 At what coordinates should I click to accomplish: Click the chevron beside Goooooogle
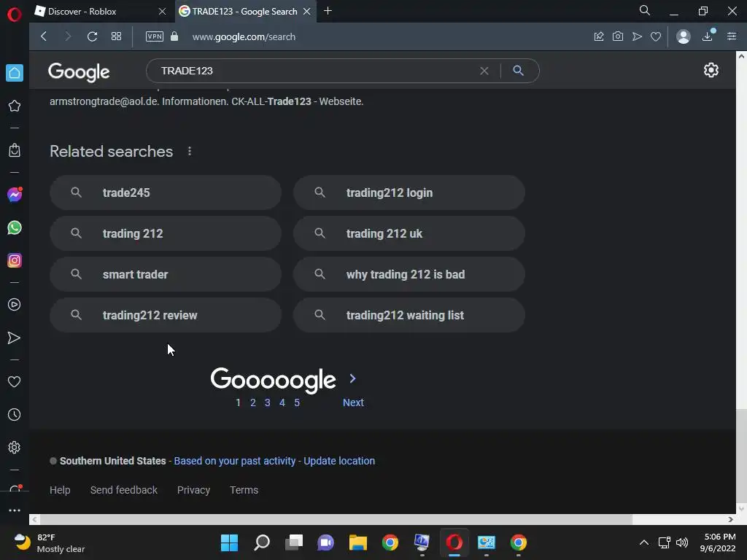pyautogui.click(x=352, y=378)
